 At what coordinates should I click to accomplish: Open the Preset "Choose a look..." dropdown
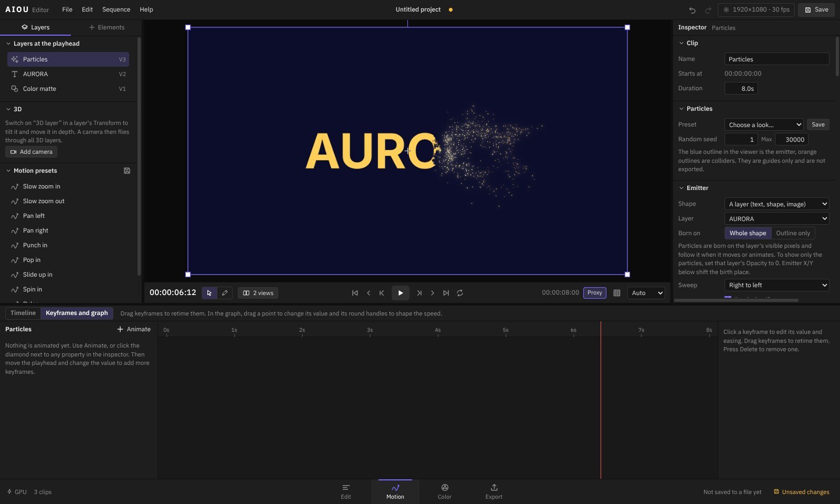pyautogui.click(x=764, y=124)
